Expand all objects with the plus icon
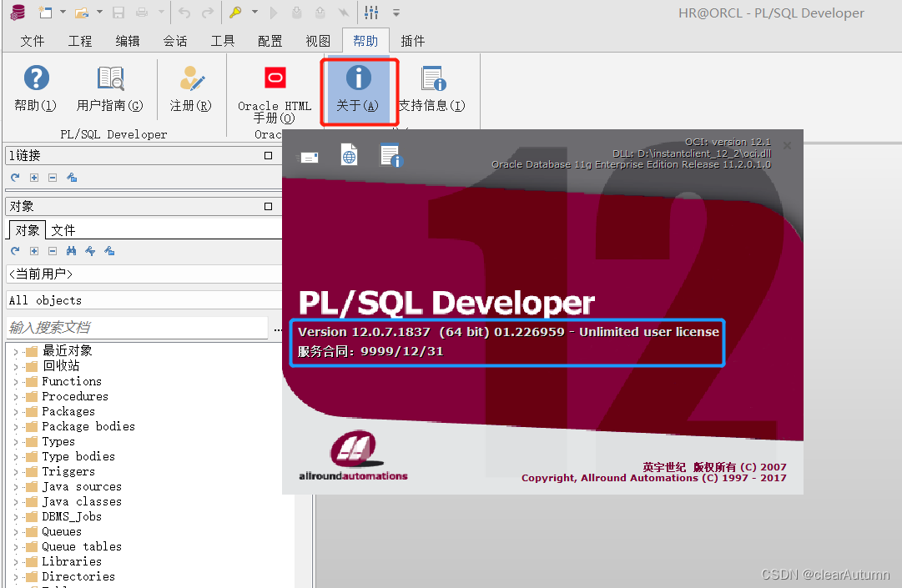Image resolution: width=902 pixels, height=588 pixels. point(33,251)
